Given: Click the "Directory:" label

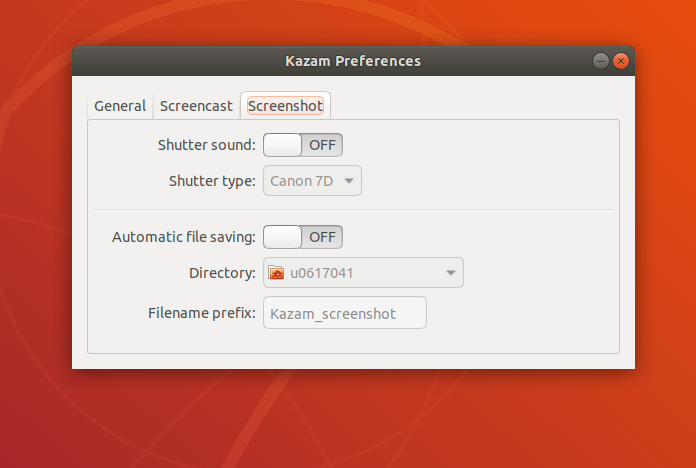Looking at the screenshot, I should point(222,273).
